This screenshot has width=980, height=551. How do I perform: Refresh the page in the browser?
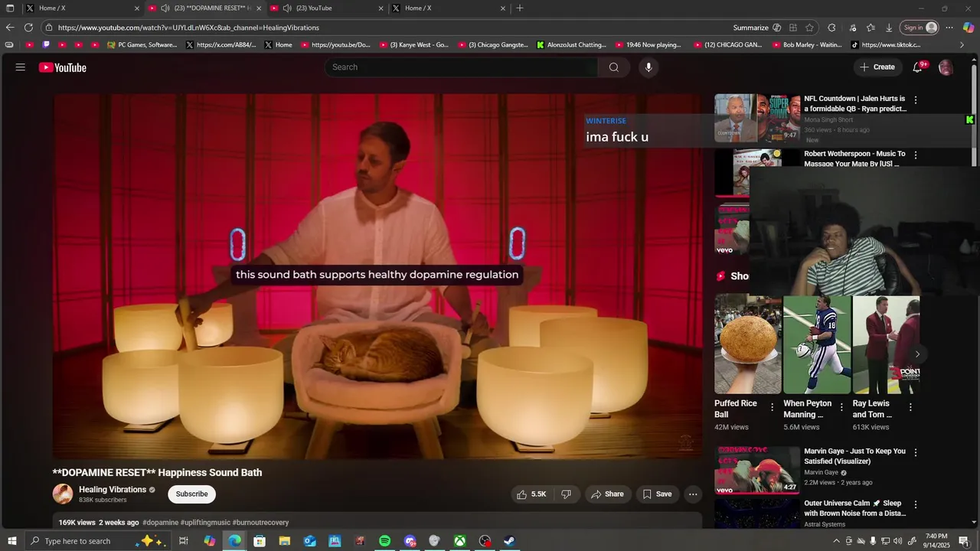[29, 28]
